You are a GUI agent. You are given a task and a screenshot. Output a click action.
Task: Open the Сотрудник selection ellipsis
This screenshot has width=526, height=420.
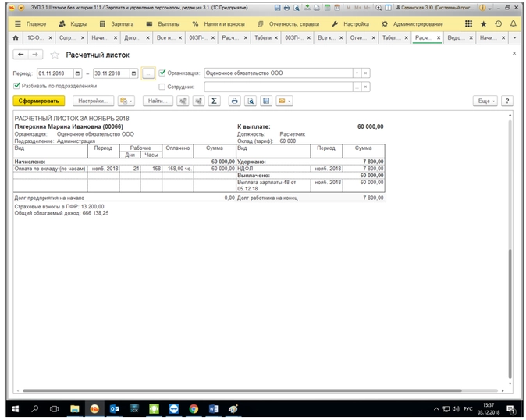pyautogui.click(x=357, y=87)
